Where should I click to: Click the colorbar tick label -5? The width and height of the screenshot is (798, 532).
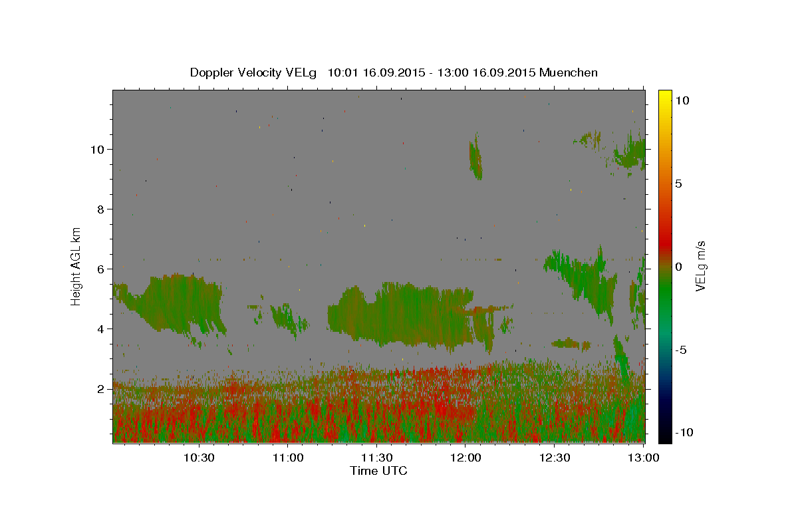(680, 350)
